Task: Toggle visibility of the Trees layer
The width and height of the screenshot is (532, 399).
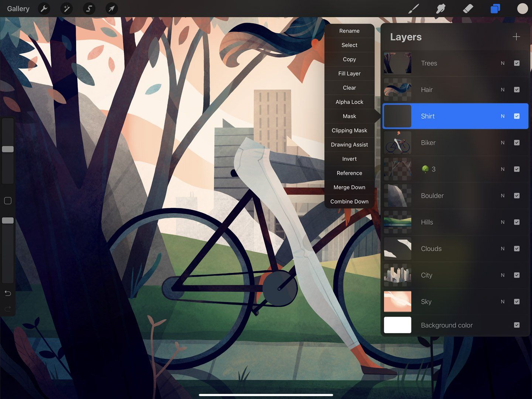Action: [x=516, y=63]
